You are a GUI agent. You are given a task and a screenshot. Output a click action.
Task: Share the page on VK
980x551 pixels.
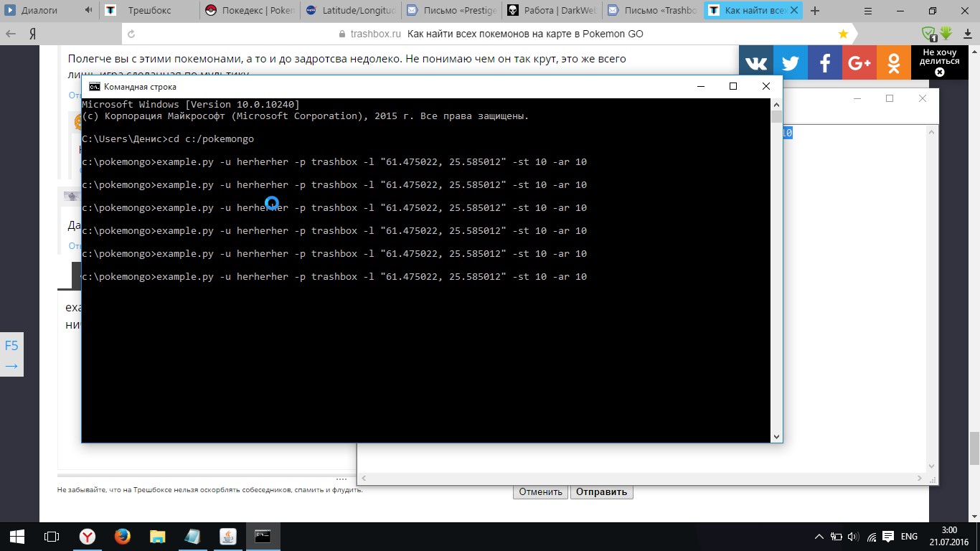pos(756,63)
